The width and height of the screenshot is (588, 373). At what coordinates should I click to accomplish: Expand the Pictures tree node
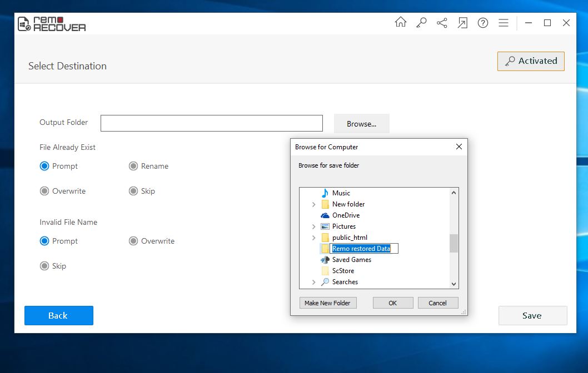(314, 226)
